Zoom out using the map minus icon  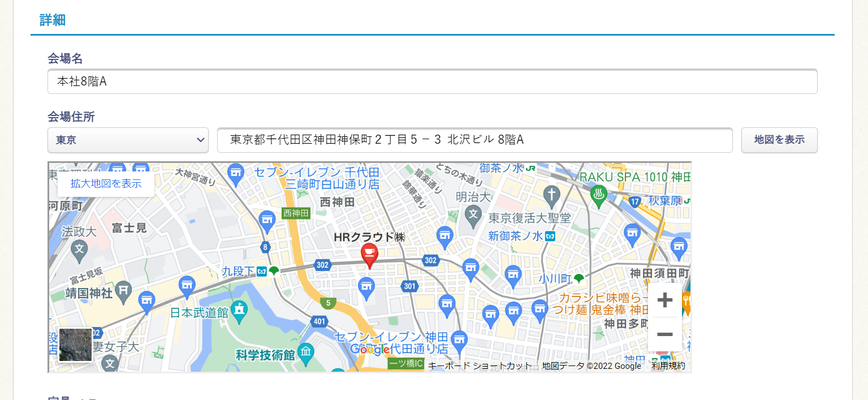(664, 334)
